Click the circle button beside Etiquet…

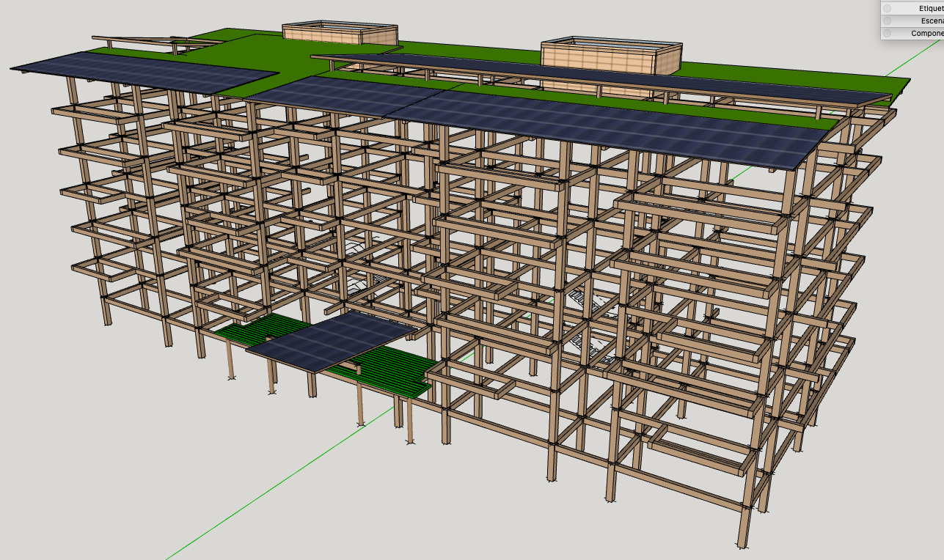pos(888,8)
